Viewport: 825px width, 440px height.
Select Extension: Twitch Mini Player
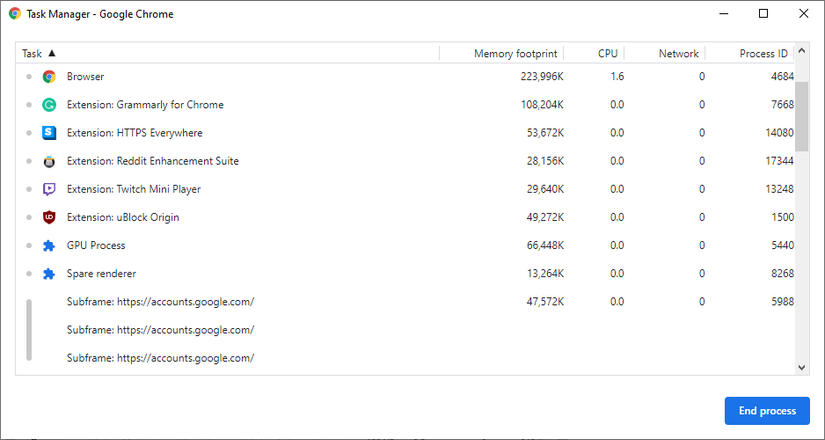point(405,189)
